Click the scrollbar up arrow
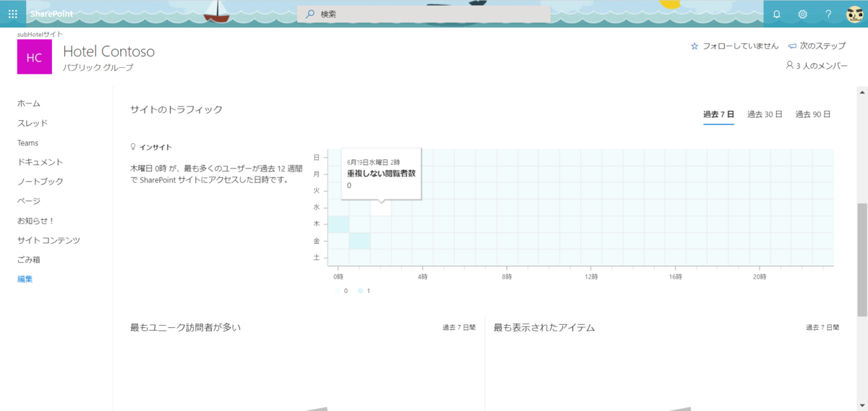 (862, 92)
